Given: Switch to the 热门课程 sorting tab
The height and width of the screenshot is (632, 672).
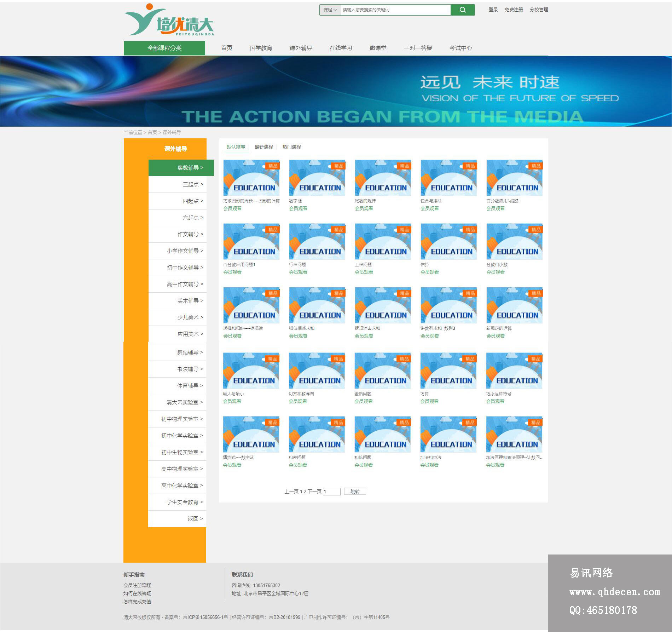Looking at the screenshot, I should (x=291, y=147).
